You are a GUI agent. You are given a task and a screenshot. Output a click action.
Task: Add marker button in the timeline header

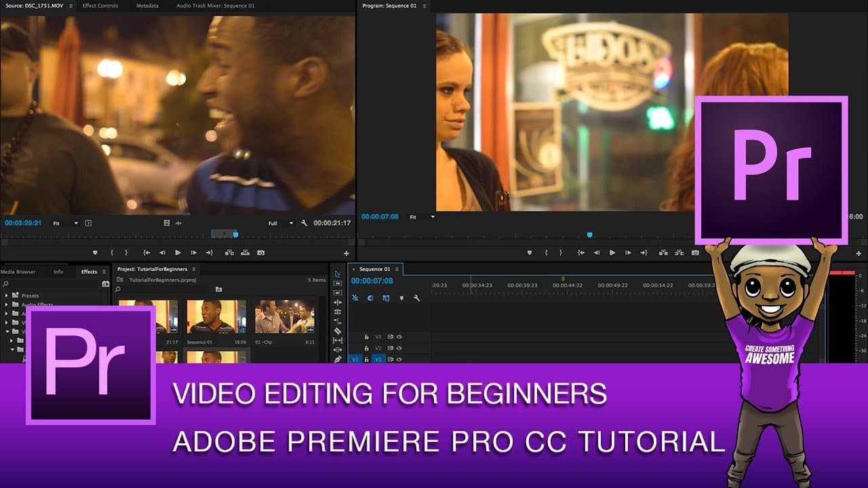pyautogui.click(x=401, y=298)
